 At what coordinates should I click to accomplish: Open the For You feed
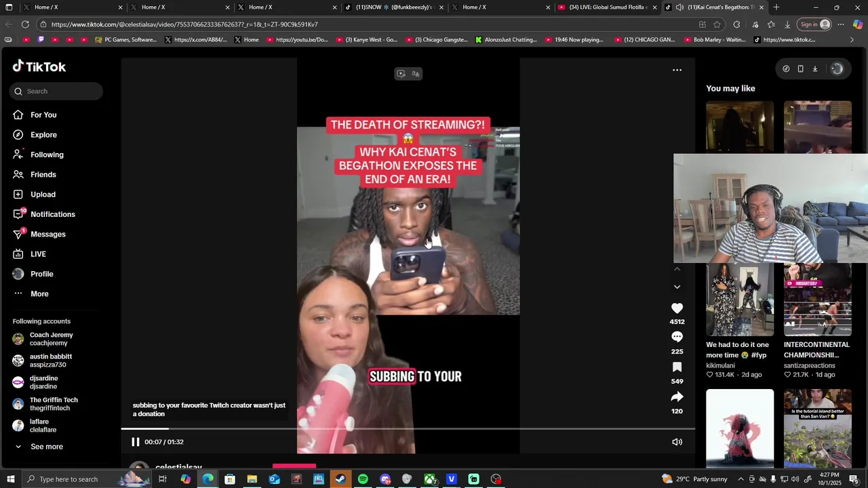[x=35, y=115]
